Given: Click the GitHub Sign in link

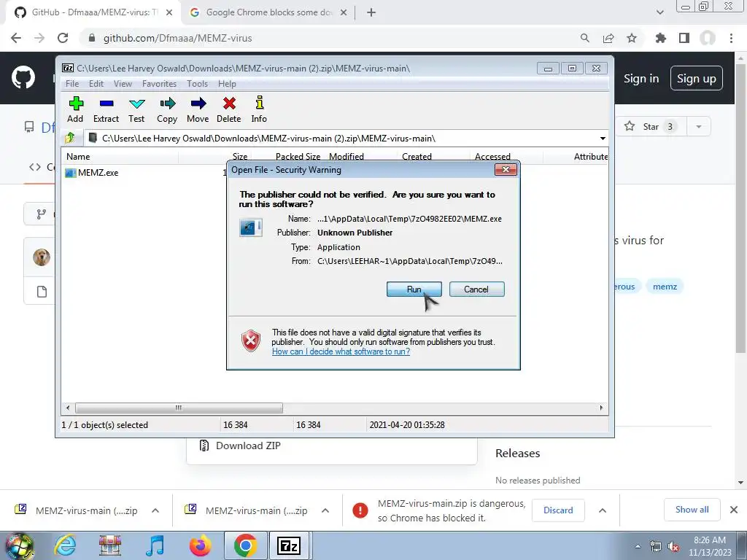Looking at the screenshot, I should 641,79.
